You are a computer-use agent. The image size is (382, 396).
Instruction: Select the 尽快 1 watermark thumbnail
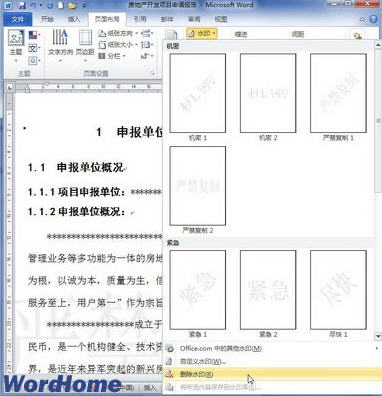click(x=338, y=290)
